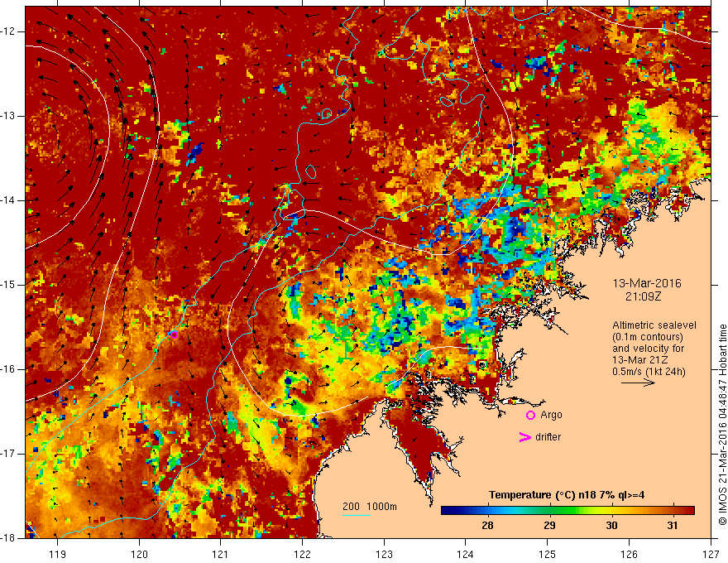Click the longitude axis label 120
The height and width of the screenshot is (563, 728).
coord(139,554)
